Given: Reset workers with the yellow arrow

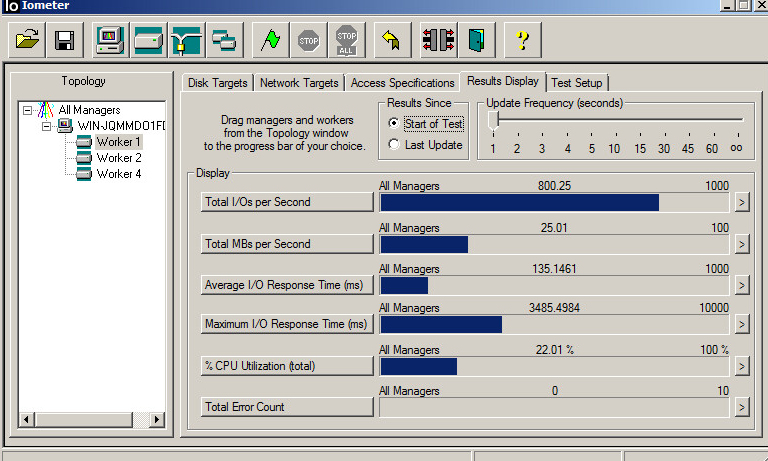Looking at the screenshot, I should point(392,40).
